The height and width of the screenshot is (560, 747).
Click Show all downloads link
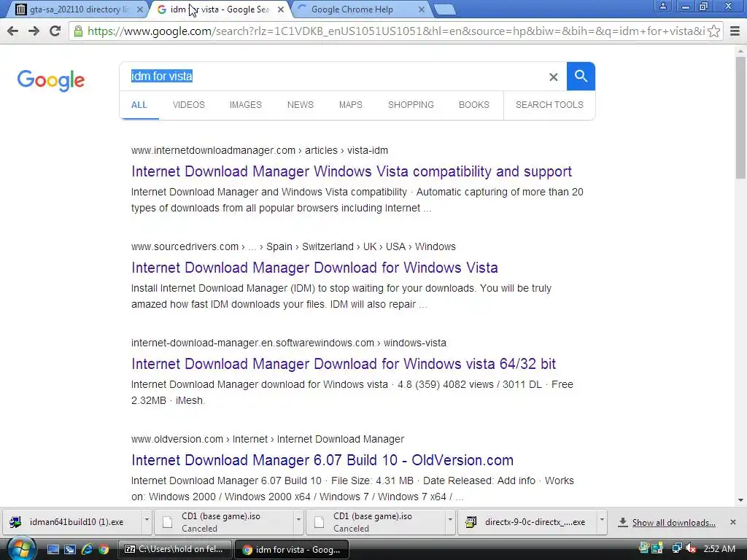click(x=673, y=523)
